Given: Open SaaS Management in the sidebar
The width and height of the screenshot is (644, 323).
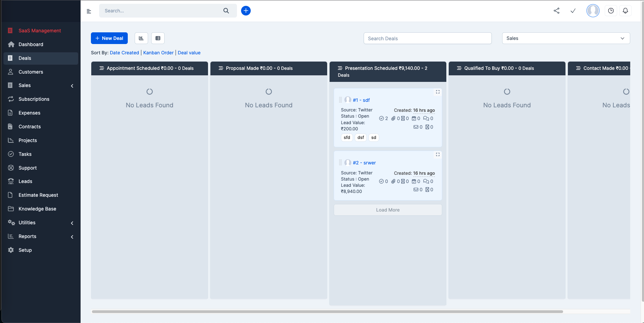Looking at the screenshot, I should (x=41, y=31).
